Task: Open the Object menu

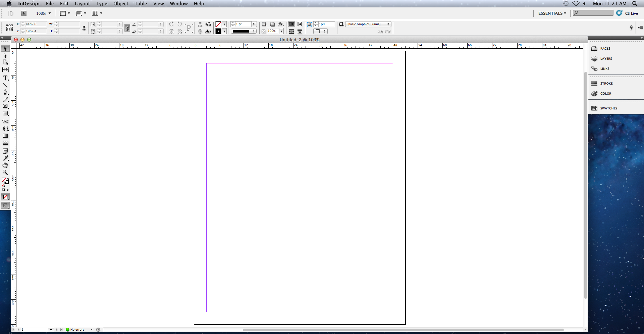Action: (120, 4)
